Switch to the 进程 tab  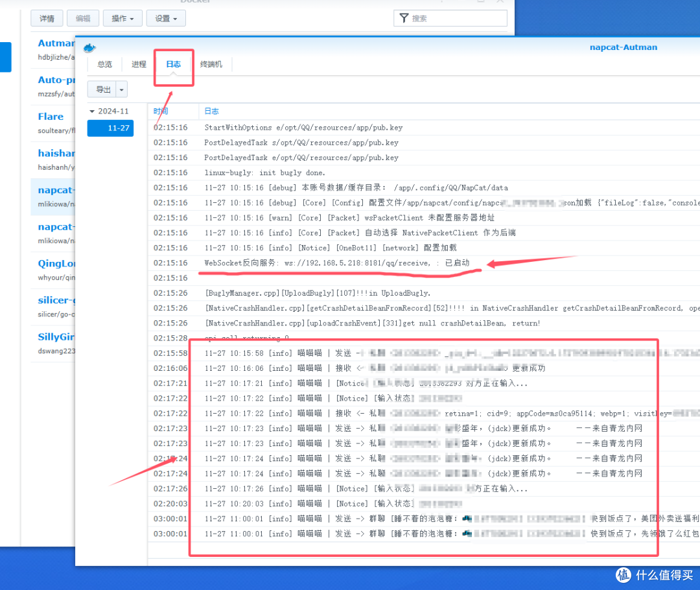point(139,64)
